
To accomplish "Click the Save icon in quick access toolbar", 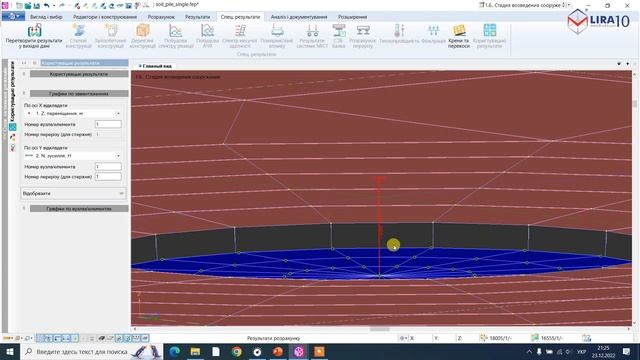I will click(36, 5).
